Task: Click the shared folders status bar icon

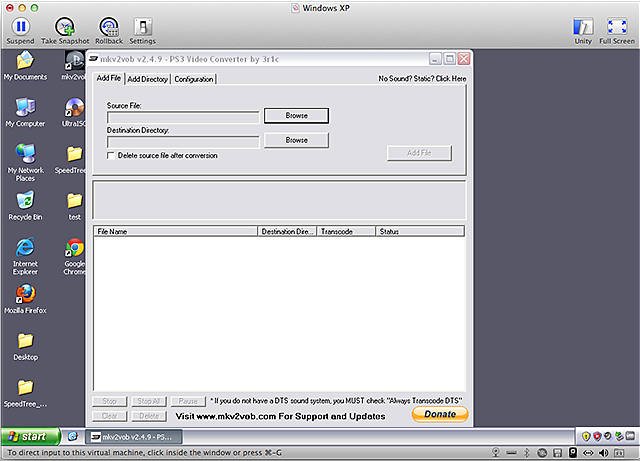Action: 619,452
